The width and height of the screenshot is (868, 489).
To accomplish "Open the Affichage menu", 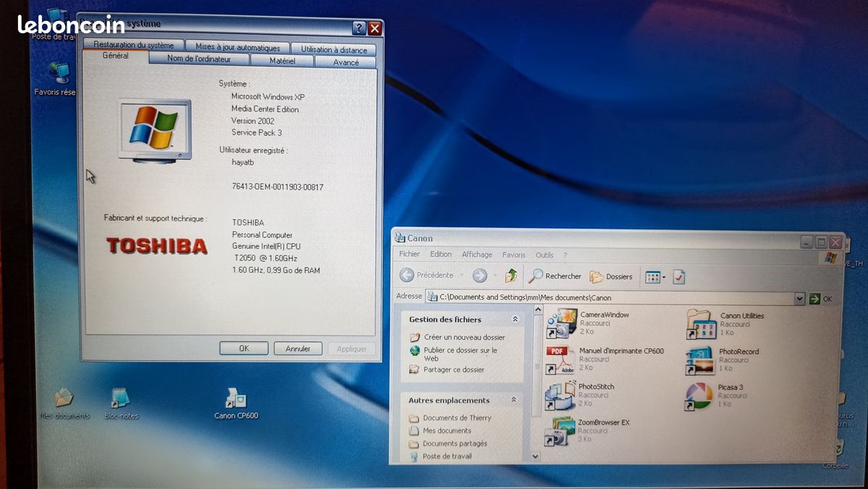I will [477, 255].
